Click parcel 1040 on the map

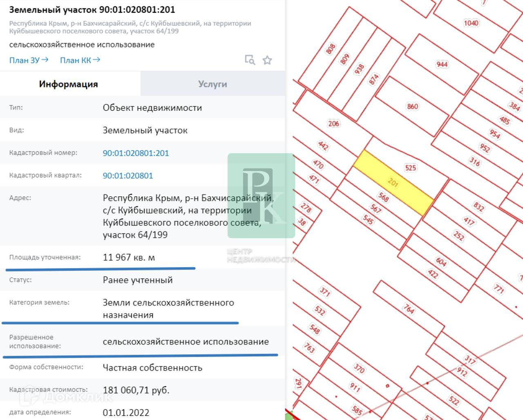471,23
